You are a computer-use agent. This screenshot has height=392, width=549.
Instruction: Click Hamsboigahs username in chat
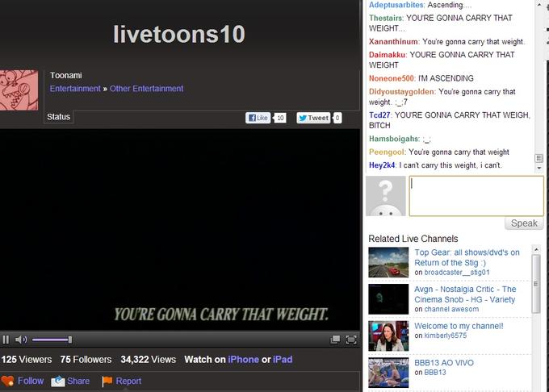394,139
